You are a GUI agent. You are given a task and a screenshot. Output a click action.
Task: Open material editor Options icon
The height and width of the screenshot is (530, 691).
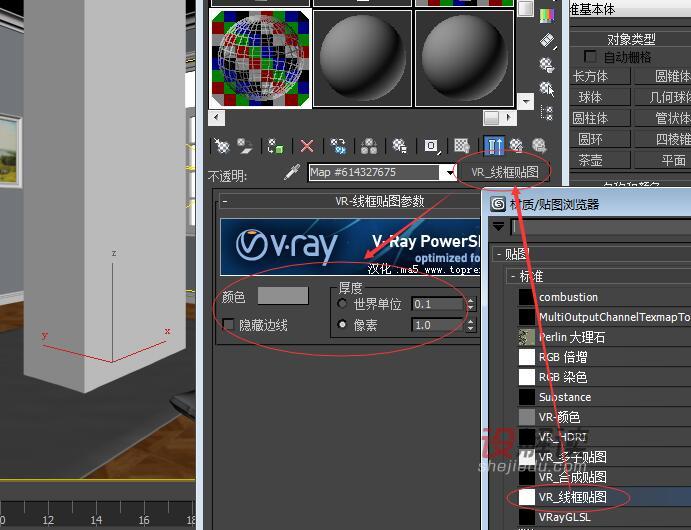click(547, 66)
